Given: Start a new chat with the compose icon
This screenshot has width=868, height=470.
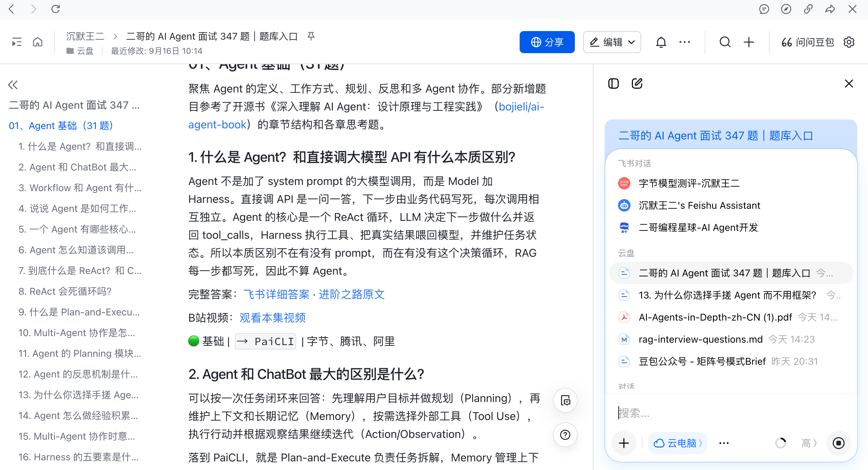Looking at the screenshot, I should (x=637, y=84).
